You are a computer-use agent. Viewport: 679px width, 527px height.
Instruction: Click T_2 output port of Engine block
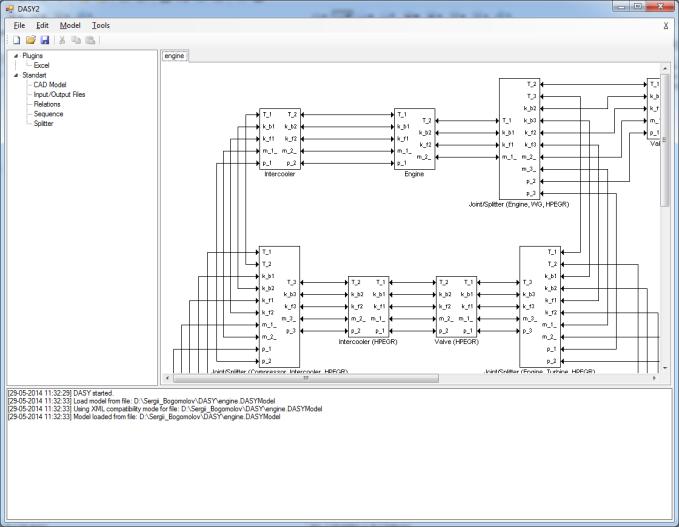point(427,121)
